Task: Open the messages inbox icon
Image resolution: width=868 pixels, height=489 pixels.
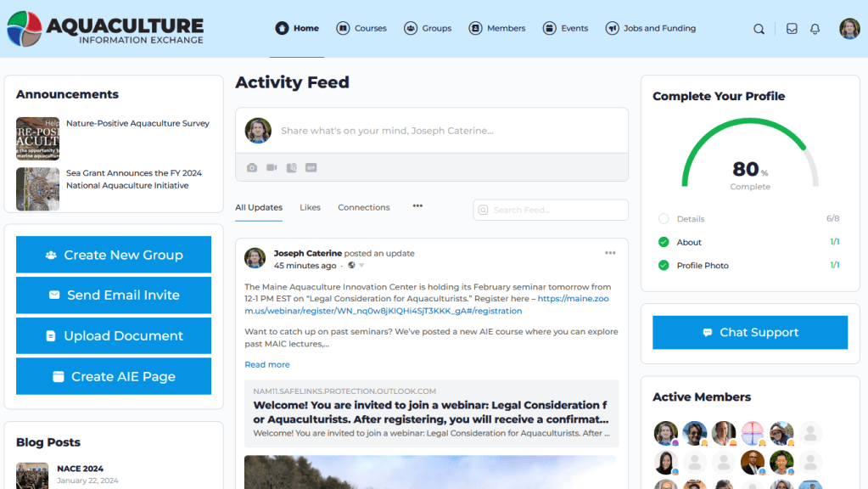Action: 792,29
